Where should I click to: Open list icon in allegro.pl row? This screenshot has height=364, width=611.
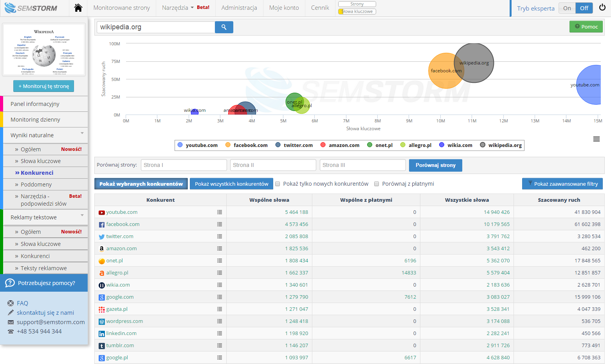click(220, 273)
